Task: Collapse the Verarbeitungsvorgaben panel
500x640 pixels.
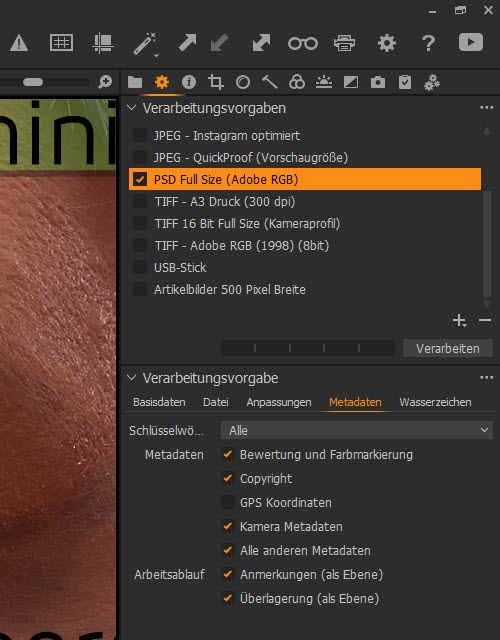Action: tap(132, 108)
